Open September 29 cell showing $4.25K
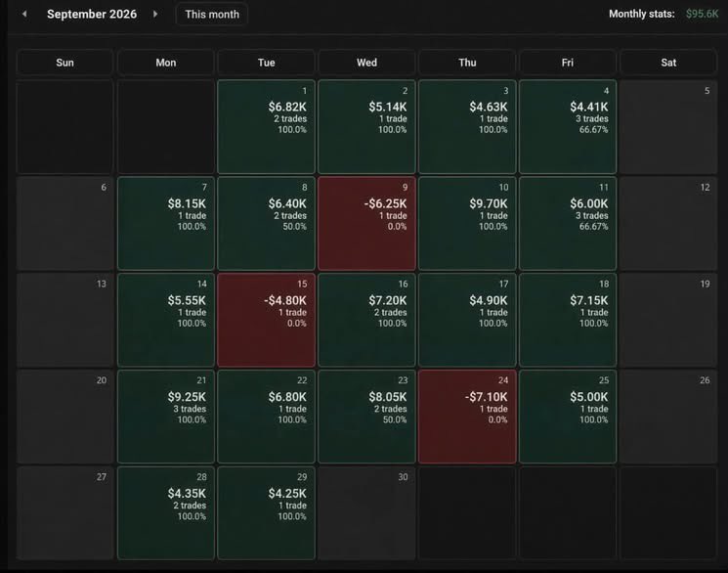 pos(267,513)
